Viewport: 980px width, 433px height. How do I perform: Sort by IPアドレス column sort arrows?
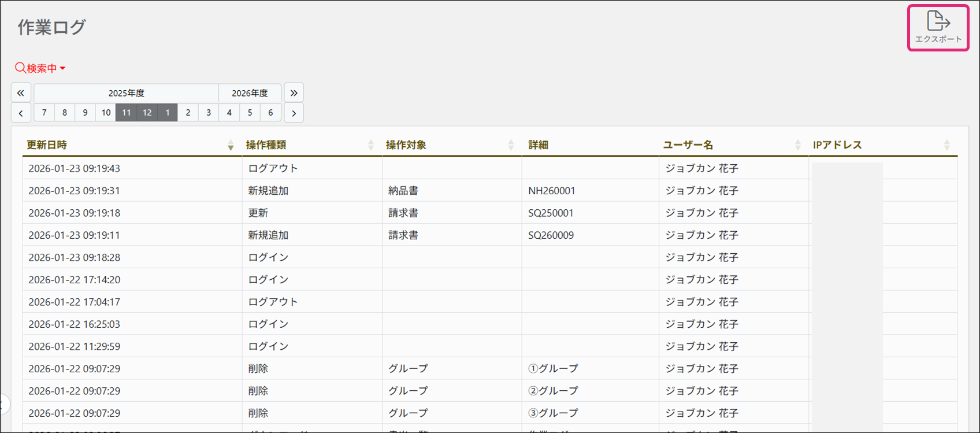click(x=946, y=145)
